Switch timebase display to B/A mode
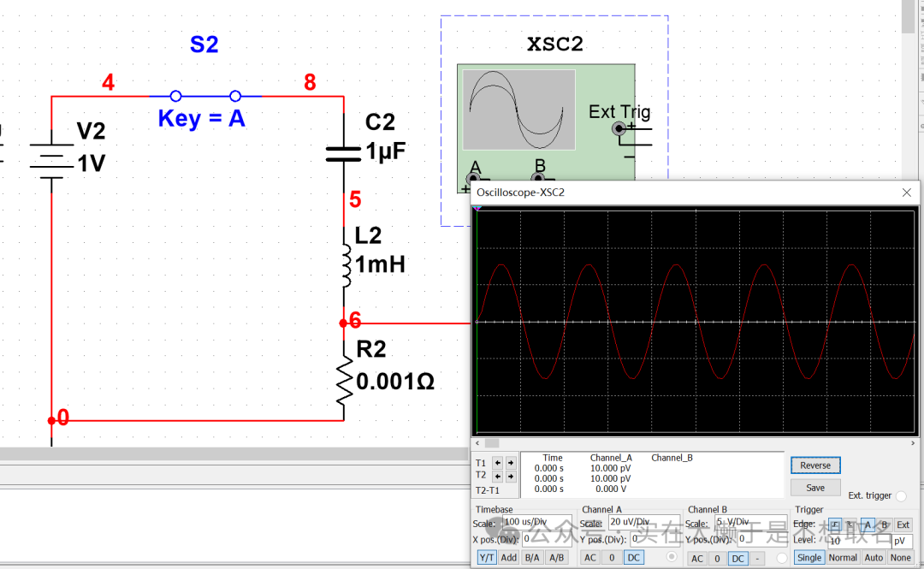This screenshot has height=569, width=924. (x=532, y=558)
